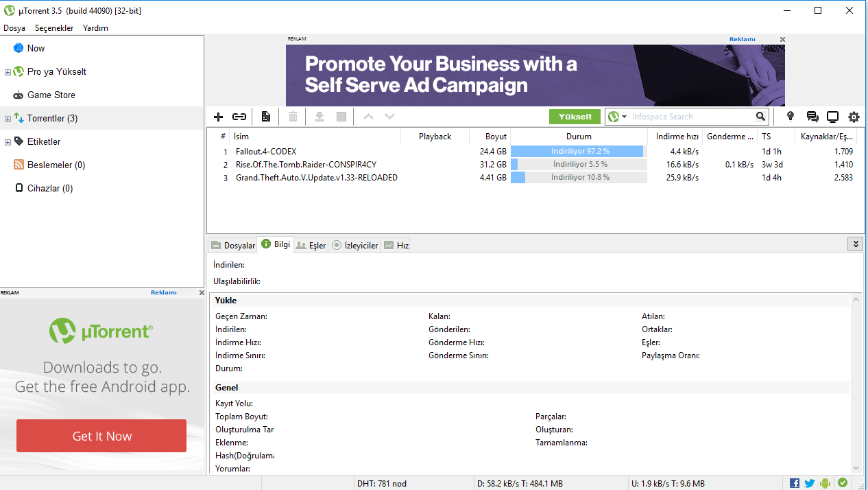The width and height of the screenshot is (868, 490).
Task: Close the sidebar µTorrent ad
Action: click(x=202, y=292)
